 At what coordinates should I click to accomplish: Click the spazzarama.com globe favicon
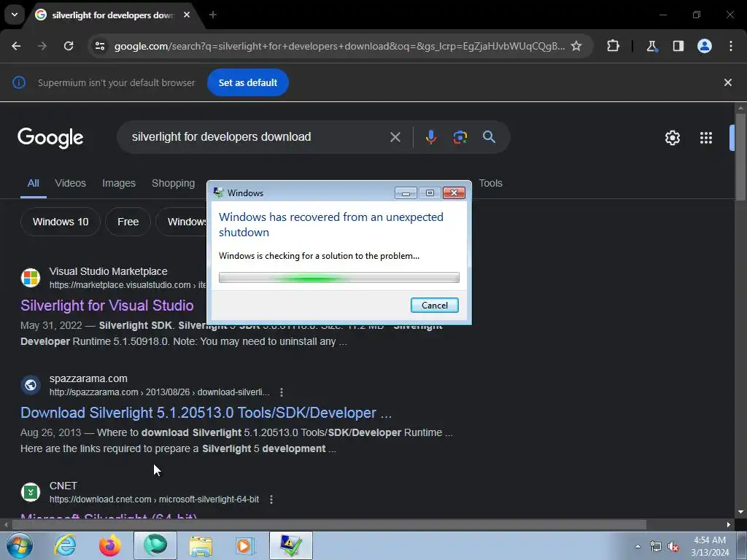coord(31,385)
